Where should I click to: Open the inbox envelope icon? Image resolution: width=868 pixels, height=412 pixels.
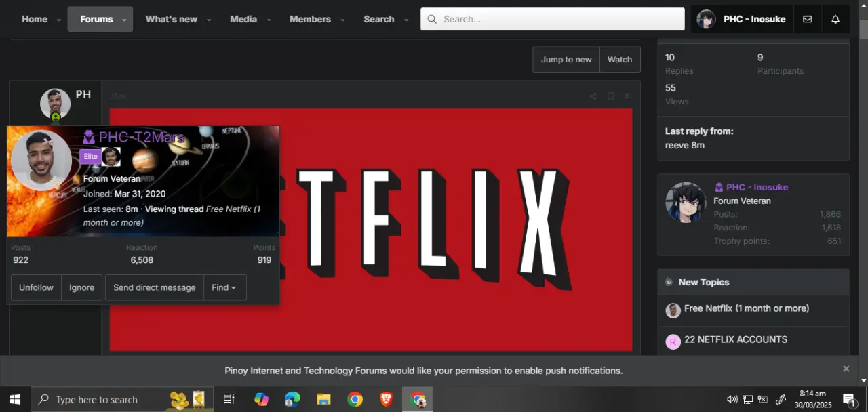(x=807, y=19)
